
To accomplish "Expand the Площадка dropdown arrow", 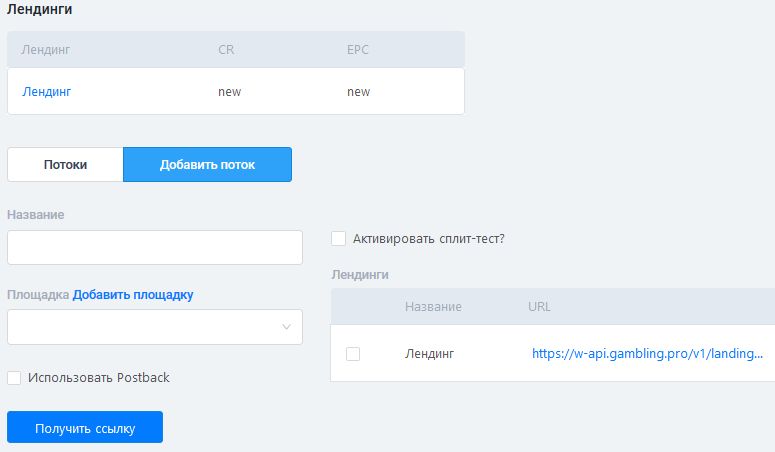I will point(286,327).
